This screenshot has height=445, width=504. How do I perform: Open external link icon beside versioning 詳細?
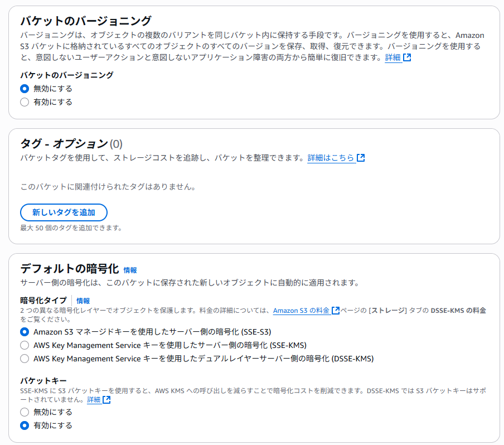(x=407, y=57)
